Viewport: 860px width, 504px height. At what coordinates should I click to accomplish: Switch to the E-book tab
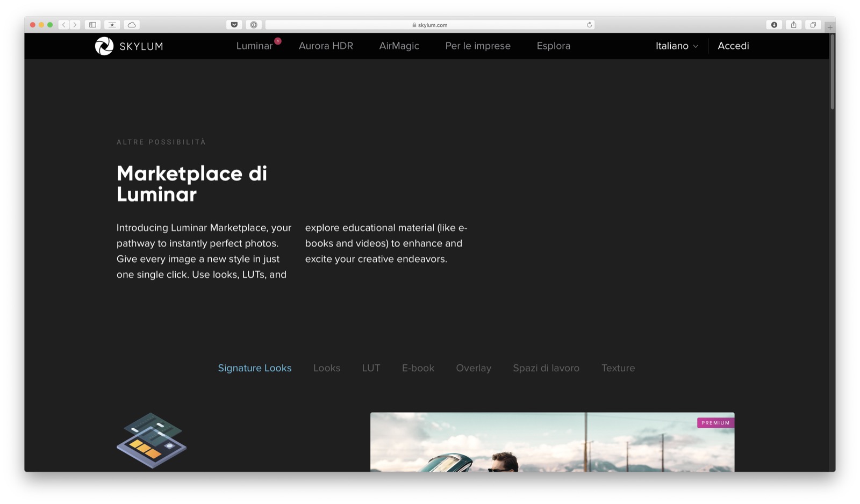[x=418, y=368]
